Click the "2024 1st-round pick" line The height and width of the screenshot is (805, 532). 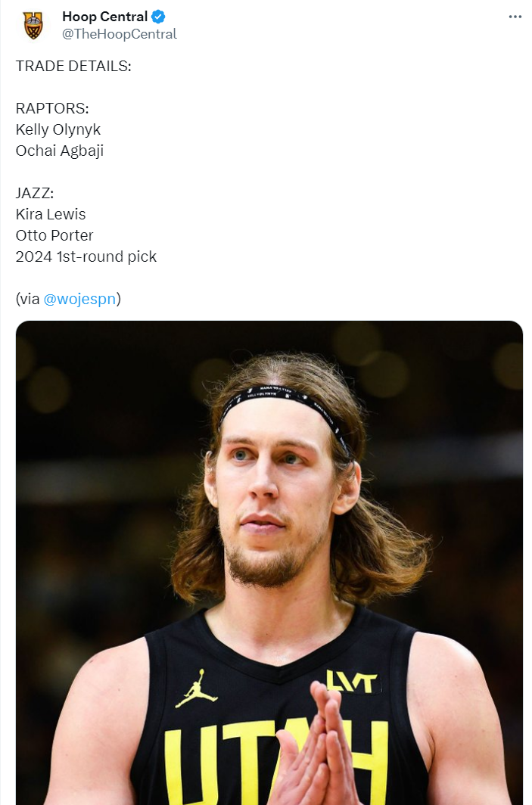86,256
